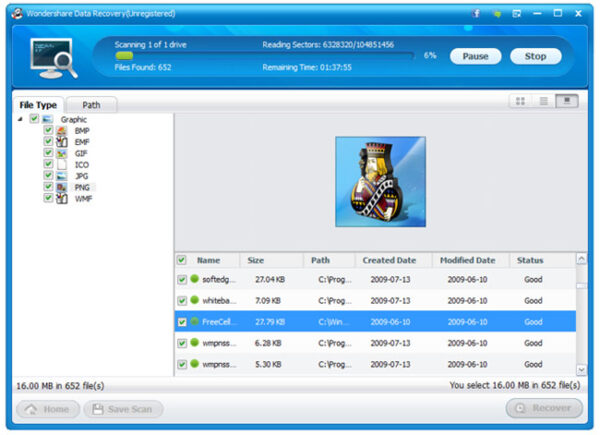Click the BMP file type icon
The height and width of the screenshot is (435, 600).
[x=62, y=131]
